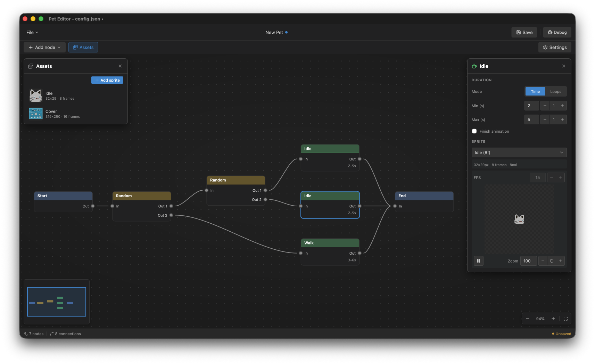This screenshot has width=595, height=364.
Task: Click the minimap viewport
Action: point(57,302)
